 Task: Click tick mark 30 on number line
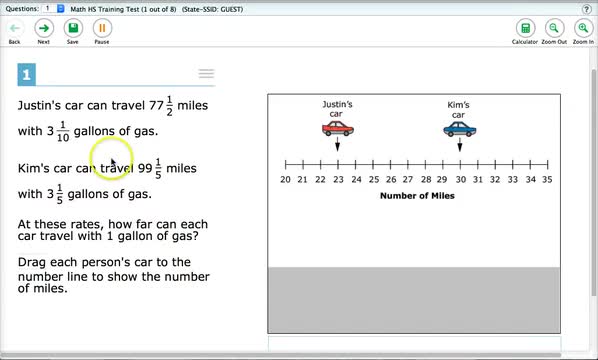pos(460,165)
